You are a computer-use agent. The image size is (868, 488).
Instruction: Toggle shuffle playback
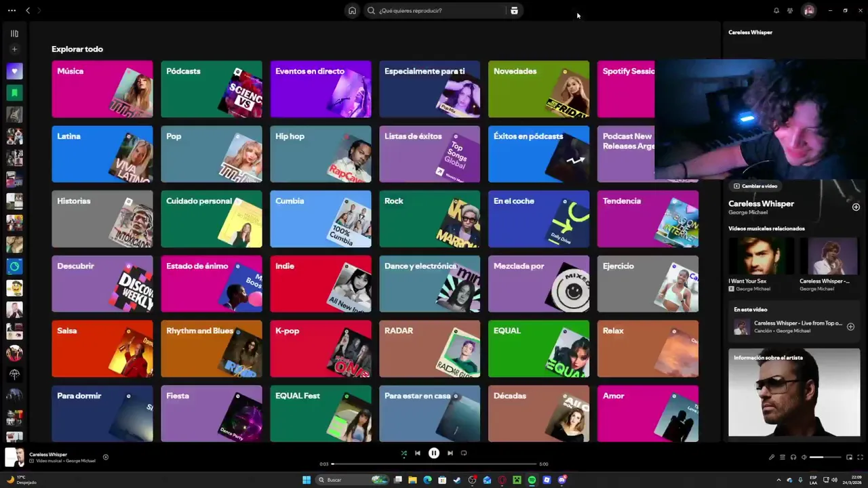pyautogui.click(x=403, y=453)
